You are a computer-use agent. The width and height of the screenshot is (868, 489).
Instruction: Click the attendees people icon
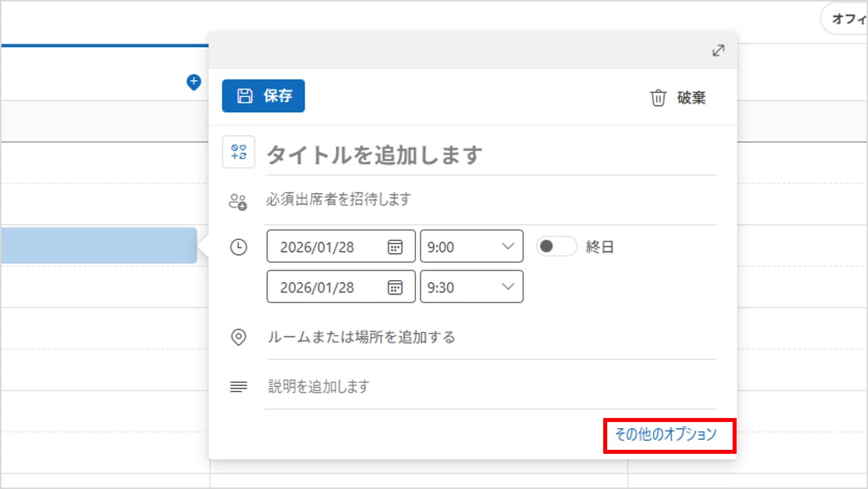click(x=238, y=202)
